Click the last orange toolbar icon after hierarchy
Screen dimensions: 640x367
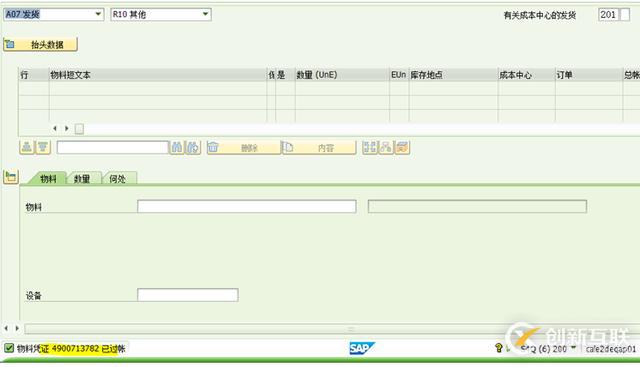click(402, 147)
